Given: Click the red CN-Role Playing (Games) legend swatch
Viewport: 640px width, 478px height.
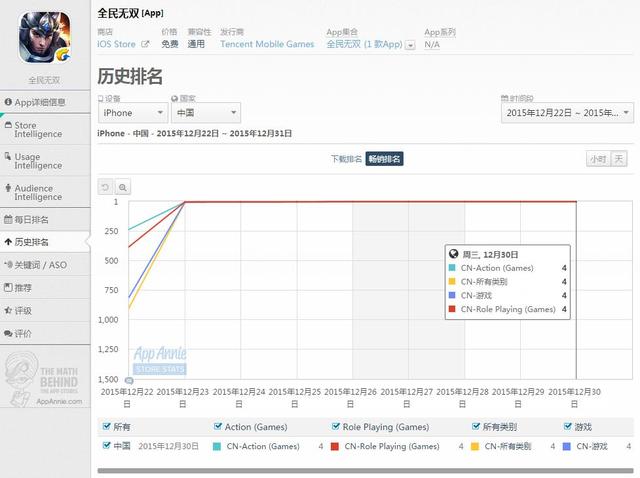Looking at the screenshot, I should [335, 447].
